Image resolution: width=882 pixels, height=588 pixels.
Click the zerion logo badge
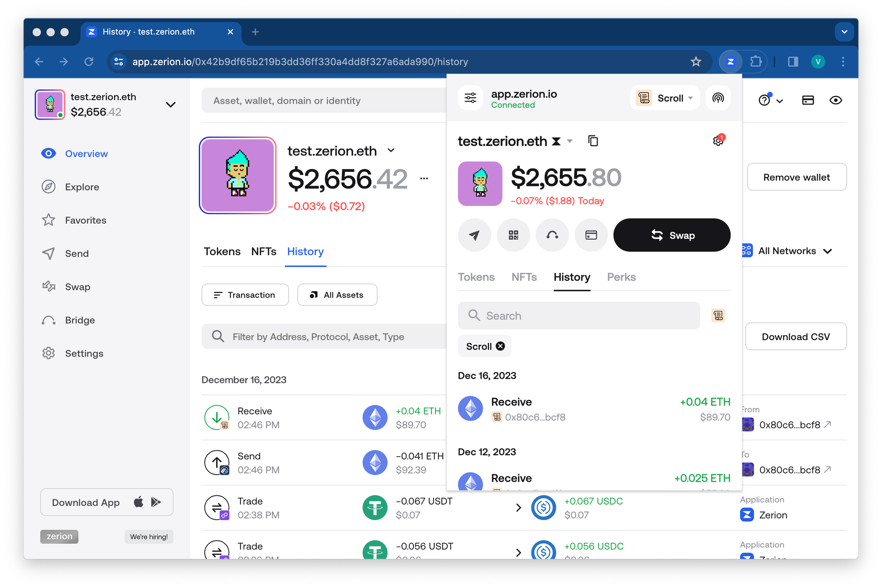coord(59,536)
